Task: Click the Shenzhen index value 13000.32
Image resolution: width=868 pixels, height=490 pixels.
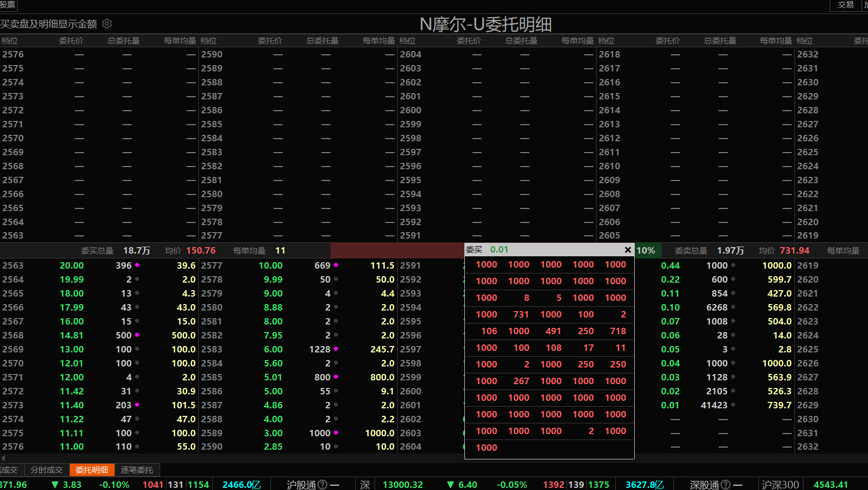Action: click(403, 485)
